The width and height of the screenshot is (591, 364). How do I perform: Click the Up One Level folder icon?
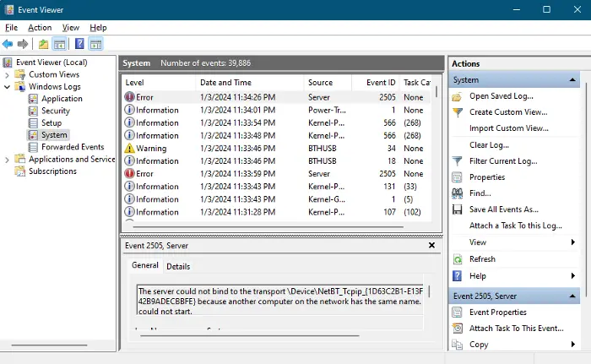(43, 44)
